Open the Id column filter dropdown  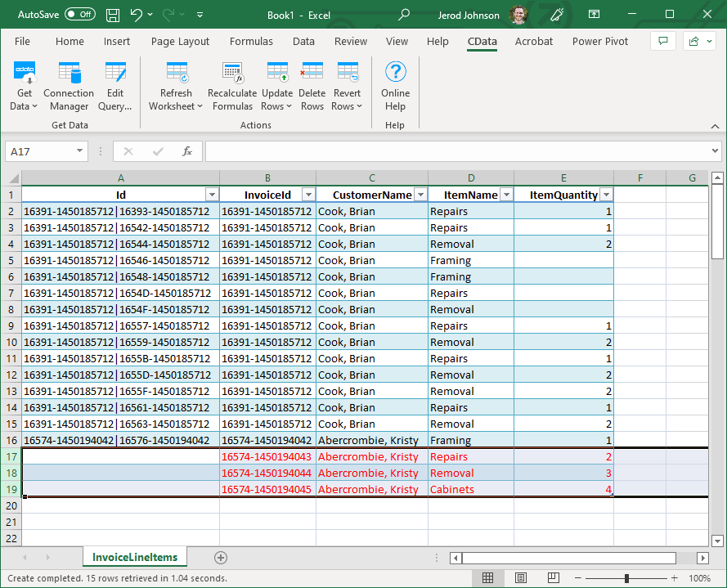coord(212,195)
